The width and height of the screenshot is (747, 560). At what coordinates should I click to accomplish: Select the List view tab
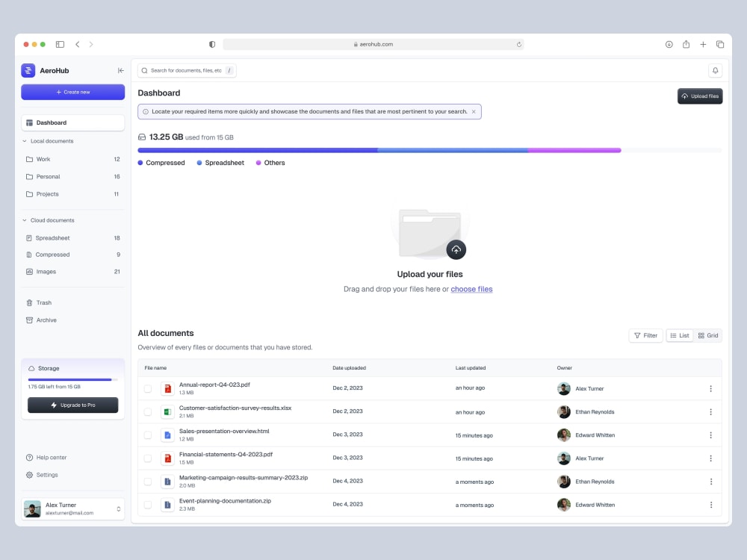679,335
